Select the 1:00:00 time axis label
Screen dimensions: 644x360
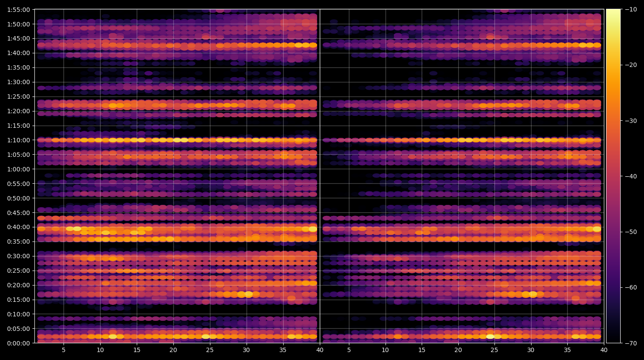19,169
